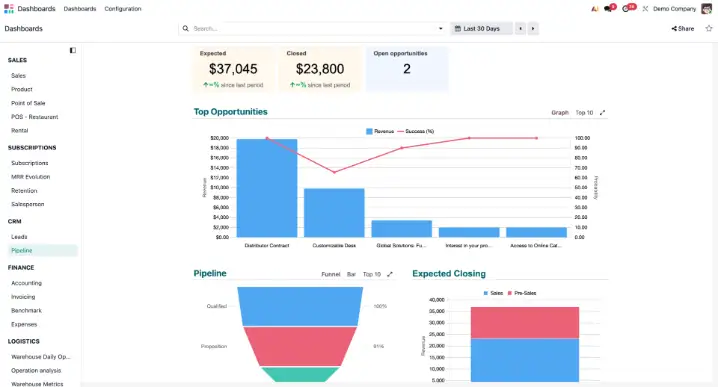Toggle Sales legend swatch in Expected Closing
The image size is (718, 387).
(486, 293)
